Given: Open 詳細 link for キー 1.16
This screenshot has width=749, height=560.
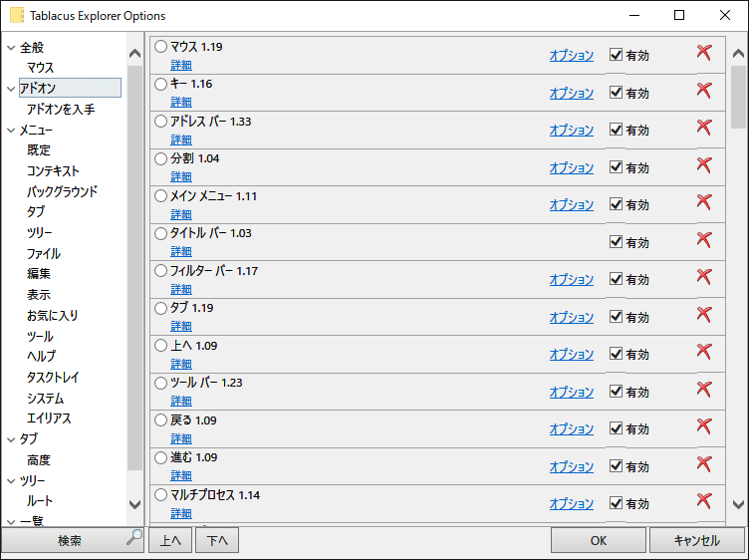Looking at the screenshot, I should coord(181,103).
